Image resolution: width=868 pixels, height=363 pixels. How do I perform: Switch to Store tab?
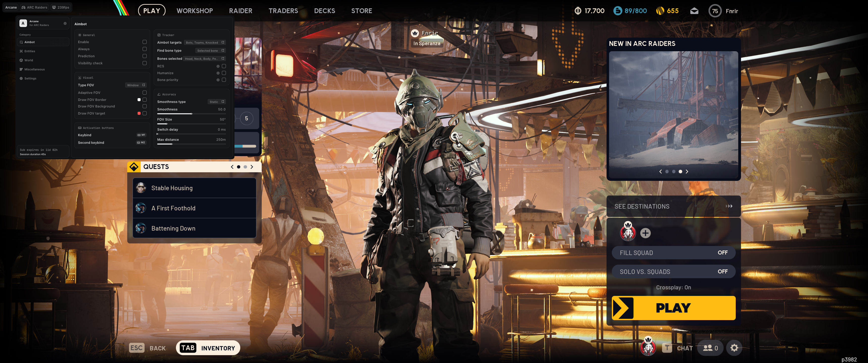(x=361, y=11)
